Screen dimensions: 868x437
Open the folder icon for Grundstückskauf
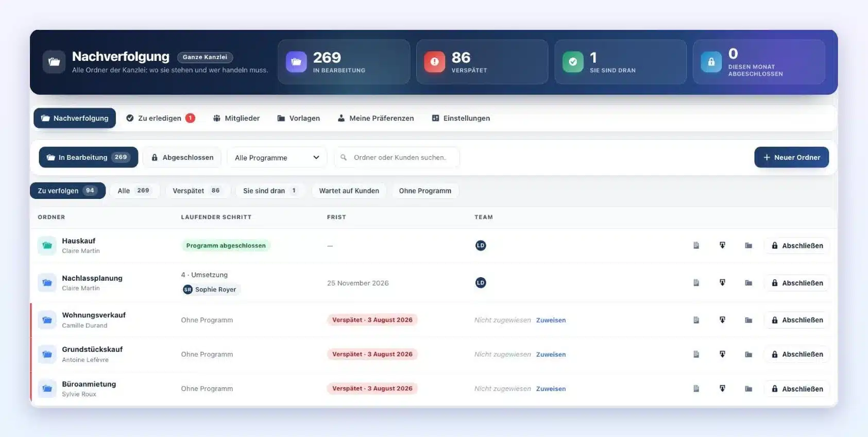[x=748, y=354]
